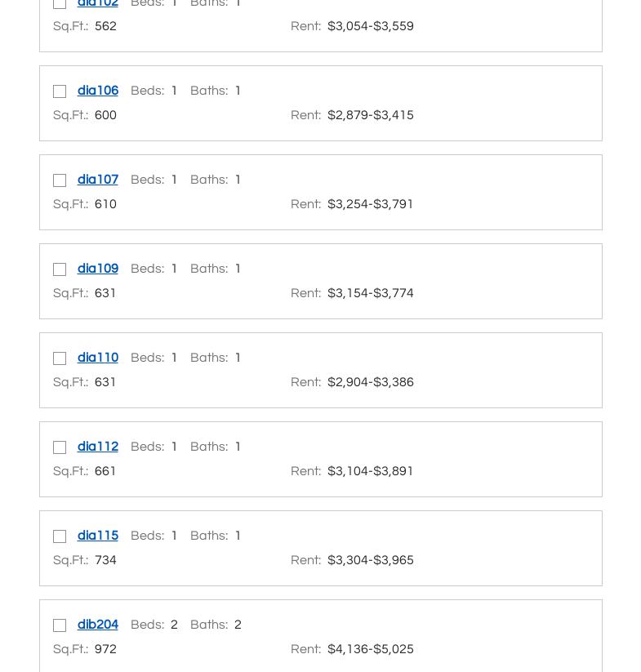The width and height of the screenshot is (641, 672).
Task: View details via the dia109 link
Action: click(98, 269)
